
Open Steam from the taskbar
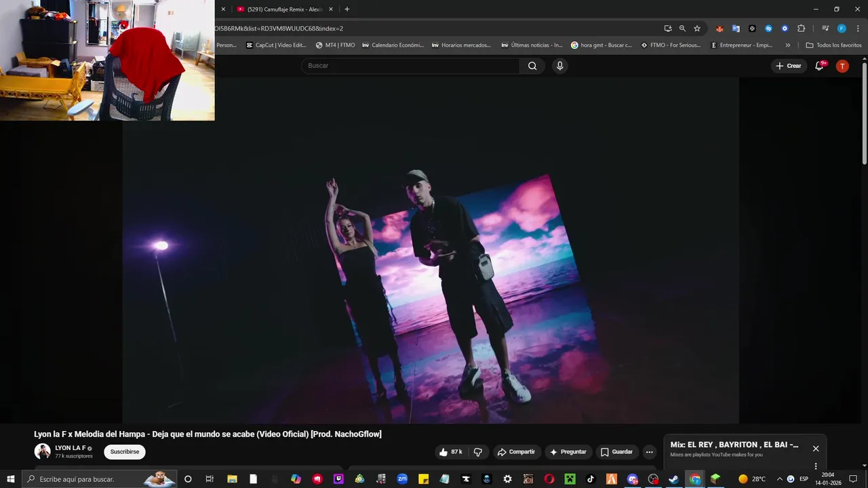[x=673, y=479]
